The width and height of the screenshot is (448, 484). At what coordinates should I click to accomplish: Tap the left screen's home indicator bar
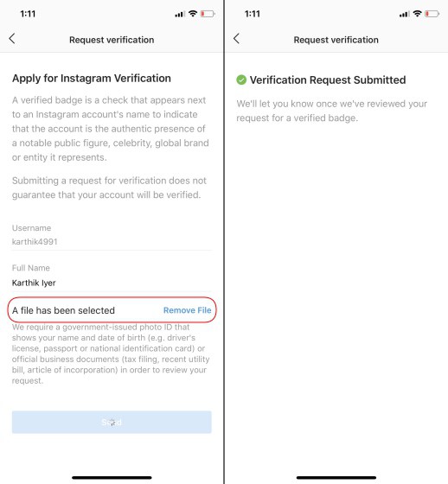112,477
